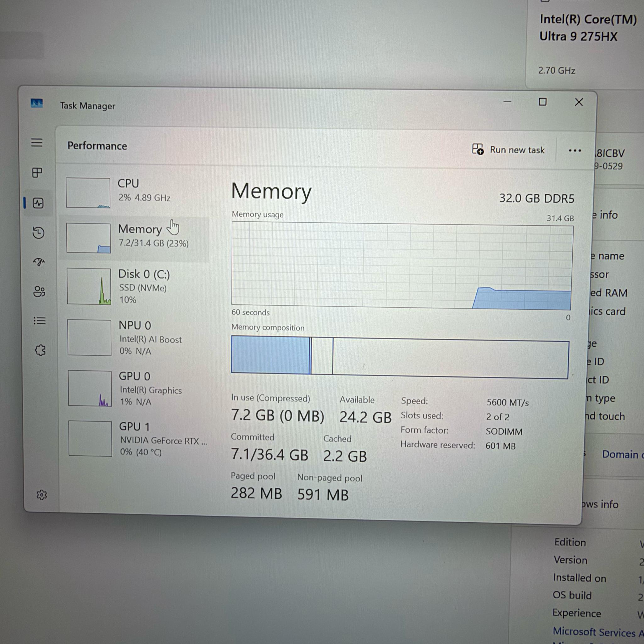Click the CPU mini graph thumbnail
Viewport: 644px width, 644px height.
pyautogui.click(x=88, y=193)
